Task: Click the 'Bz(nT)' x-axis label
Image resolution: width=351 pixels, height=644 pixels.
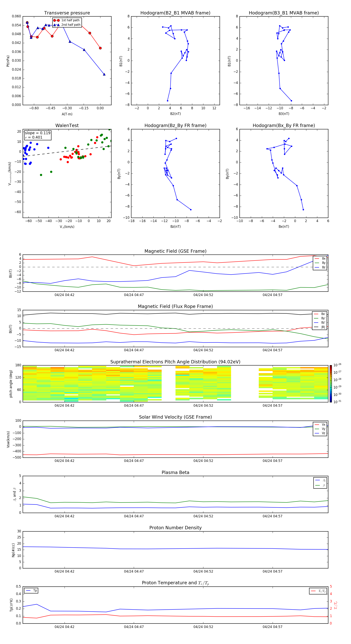Action: pyautogui.click(x=175, y=227)
